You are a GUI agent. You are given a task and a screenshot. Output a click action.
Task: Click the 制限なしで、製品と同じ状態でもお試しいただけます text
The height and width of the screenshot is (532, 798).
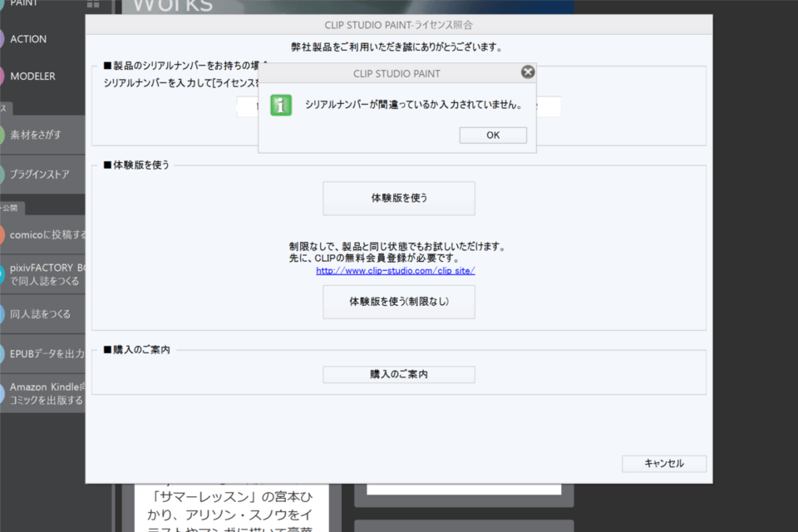pyautogui.click(x=398, y=246)
